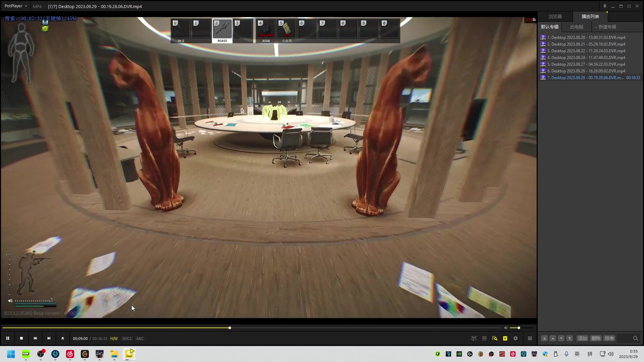The width and height of the screenshot is (644, 362).
Task: Select playlist item Desktop 2023.08.22 - 11.20.24.03
Action: coord(590,51)
